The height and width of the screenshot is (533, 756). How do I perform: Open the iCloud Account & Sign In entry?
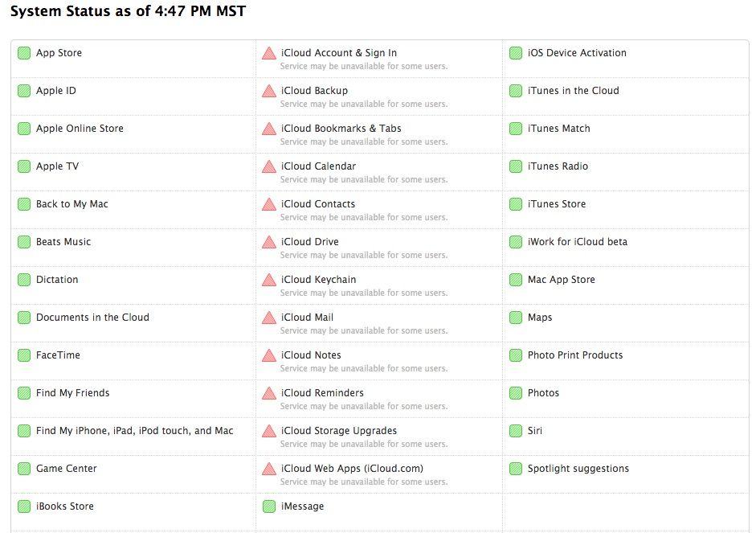[338, 53]
